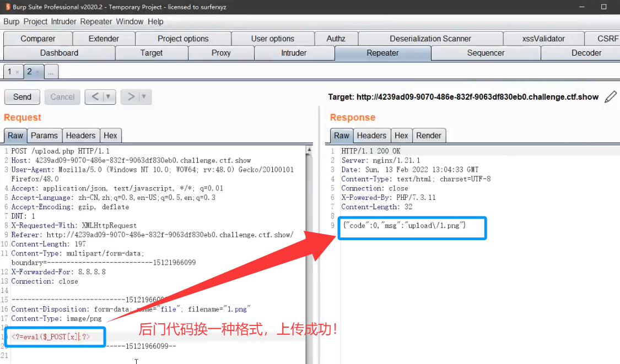
Task: Click the Referer header line in the request
Action: (152, 235)
